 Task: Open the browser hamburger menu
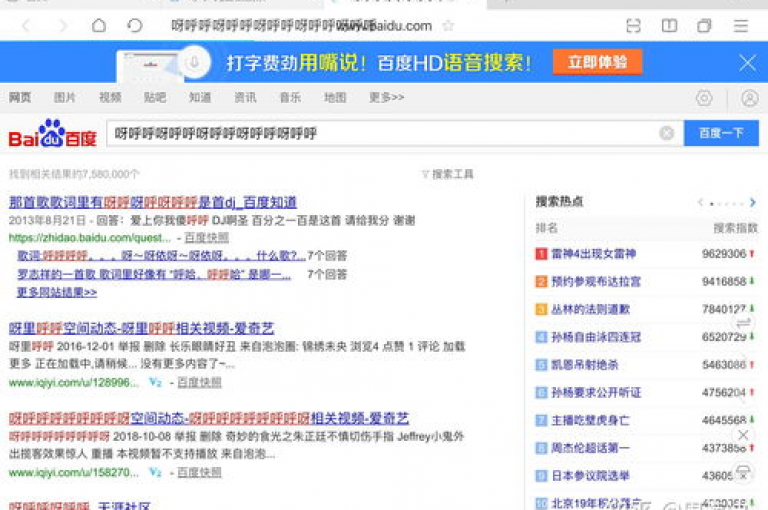coord(741,25)
